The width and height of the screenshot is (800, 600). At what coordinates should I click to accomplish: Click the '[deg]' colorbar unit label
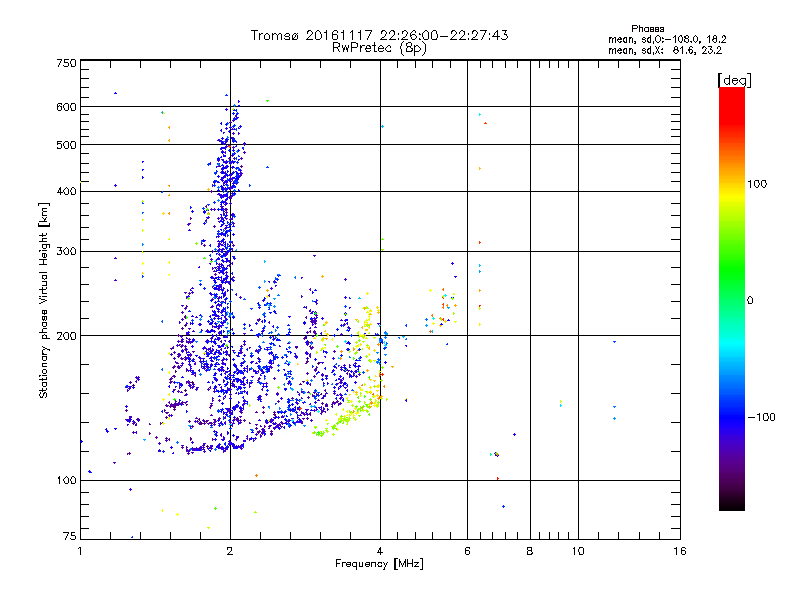(x=734, y=80)
